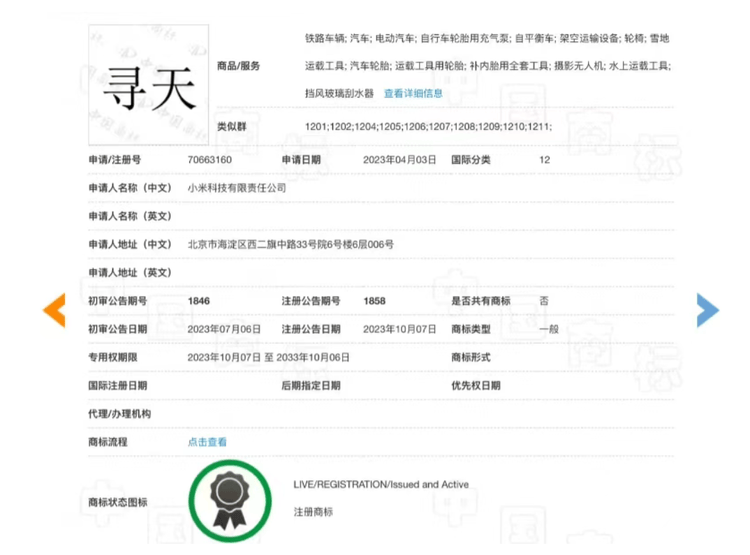Select the 优先权日期 label
This screenshot has width=750, height=555.
(476, 386)
